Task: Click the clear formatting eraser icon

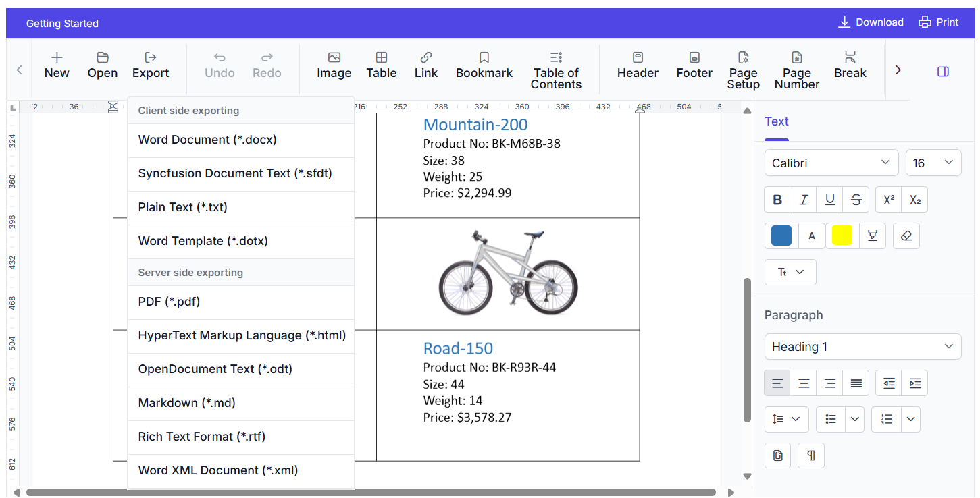Action: pos(906,236)
